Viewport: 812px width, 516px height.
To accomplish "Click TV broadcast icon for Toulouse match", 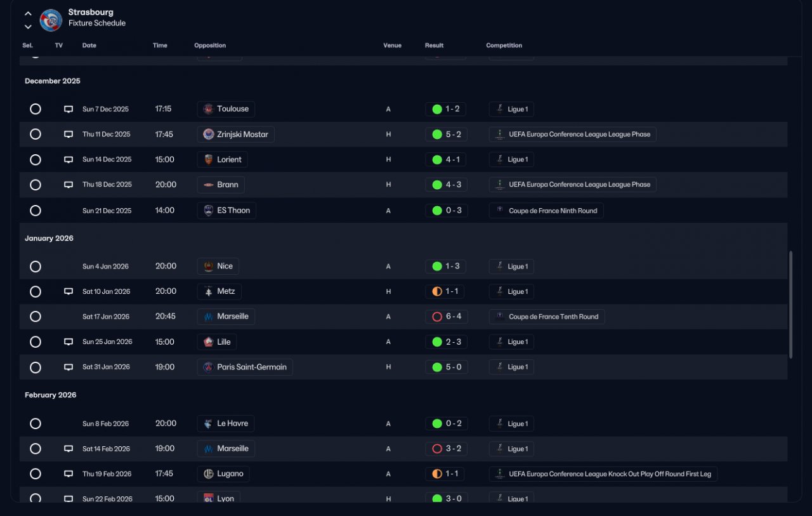I will click(x=69, y=109).
